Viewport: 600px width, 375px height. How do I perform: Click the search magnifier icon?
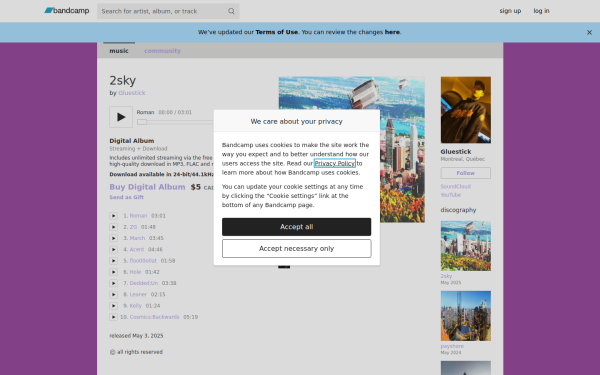tap(231, 11)
